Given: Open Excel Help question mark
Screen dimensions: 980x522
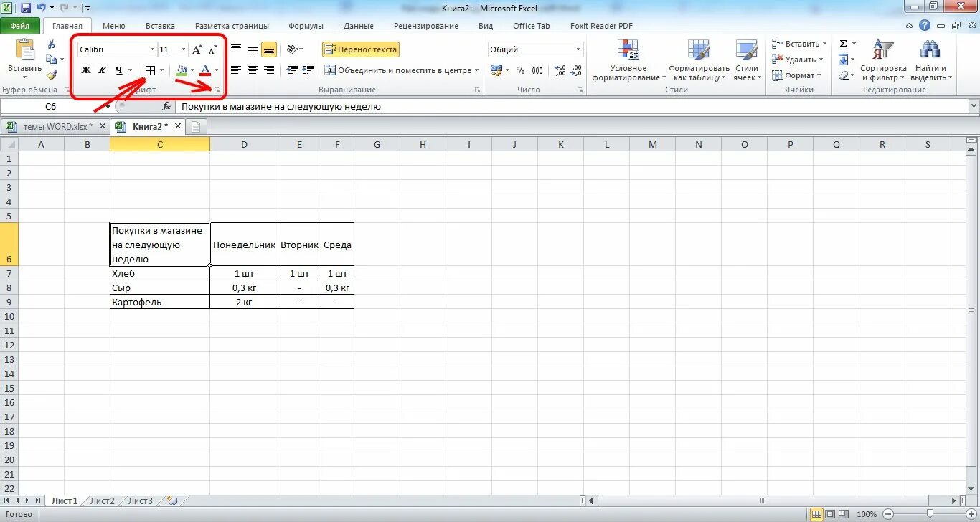Looking at the screenshot, I should click(x=925, y=25).
